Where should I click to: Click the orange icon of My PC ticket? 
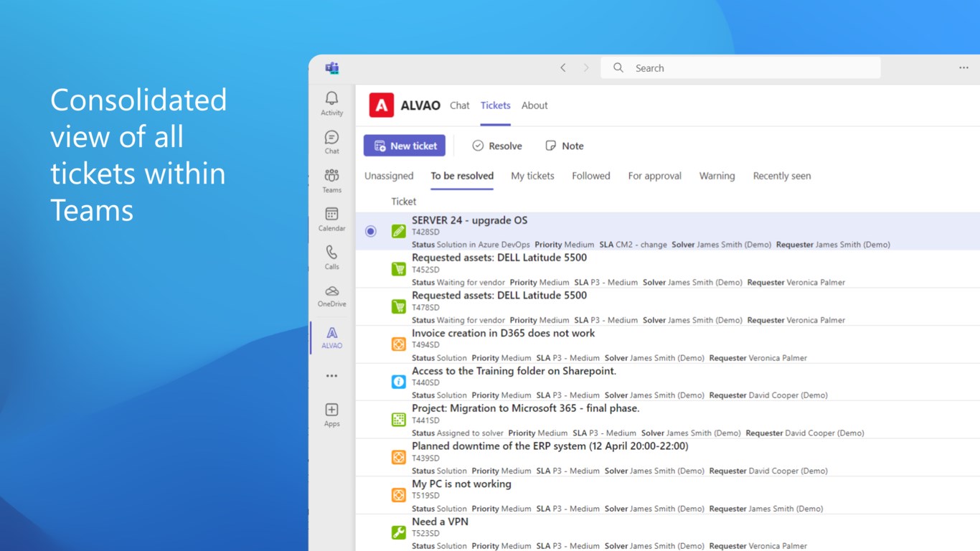pos(398,495)
